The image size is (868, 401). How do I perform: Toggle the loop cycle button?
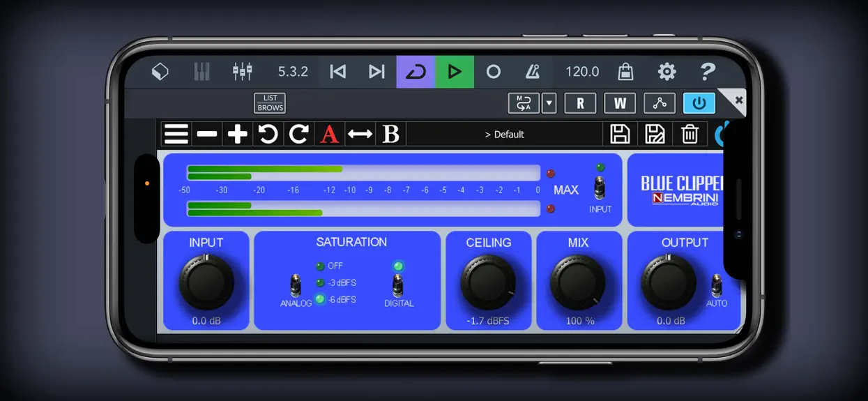(416, 72)
